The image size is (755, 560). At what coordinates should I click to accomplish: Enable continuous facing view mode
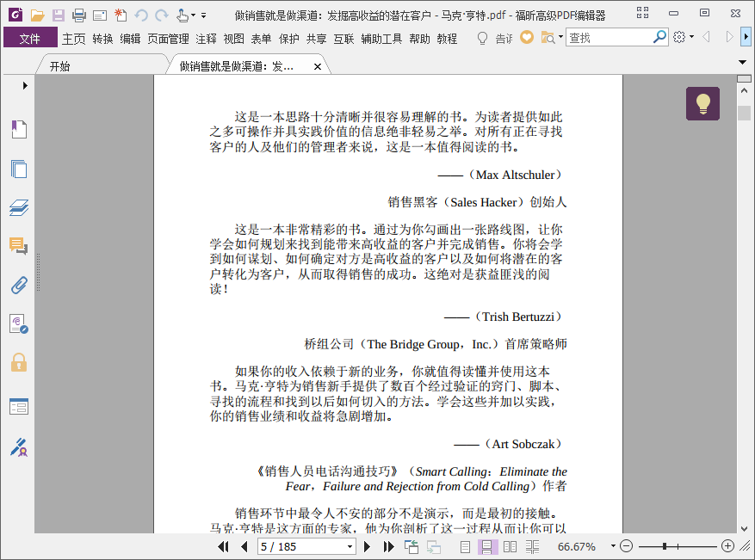(x=533, y=546)
